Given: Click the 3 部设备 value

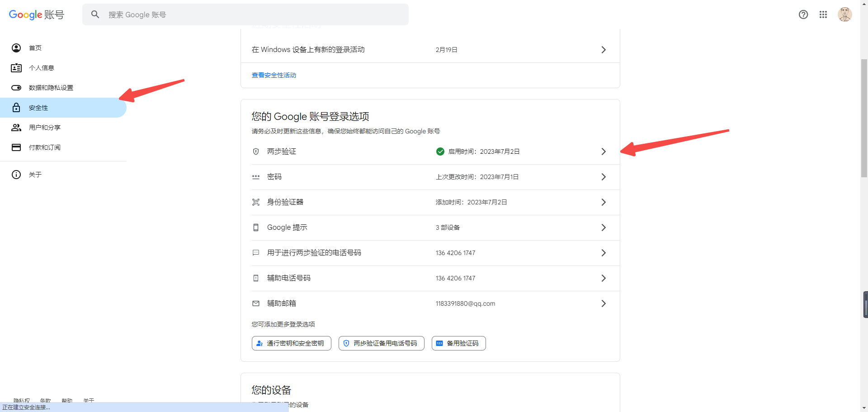Looking at the screenshot, I should pyautogui.click(x=448, y=227).
